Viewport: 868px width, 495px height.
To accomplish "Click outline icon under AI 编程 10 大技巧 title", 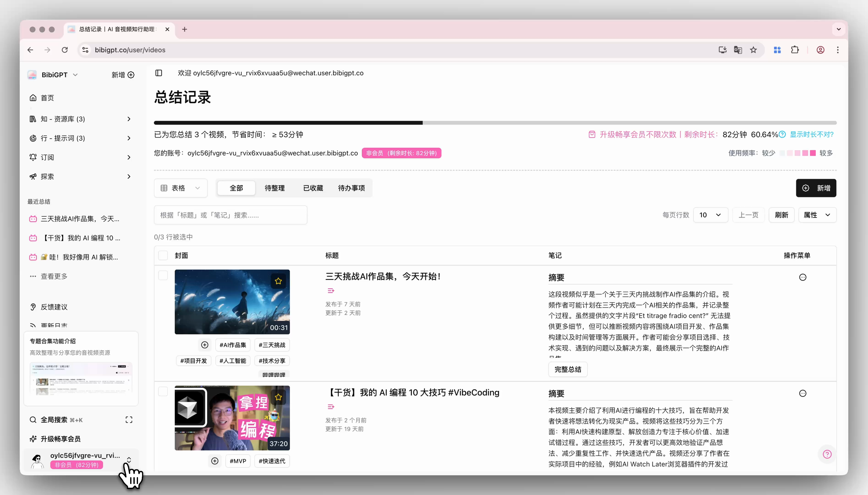I will (331, 407).
